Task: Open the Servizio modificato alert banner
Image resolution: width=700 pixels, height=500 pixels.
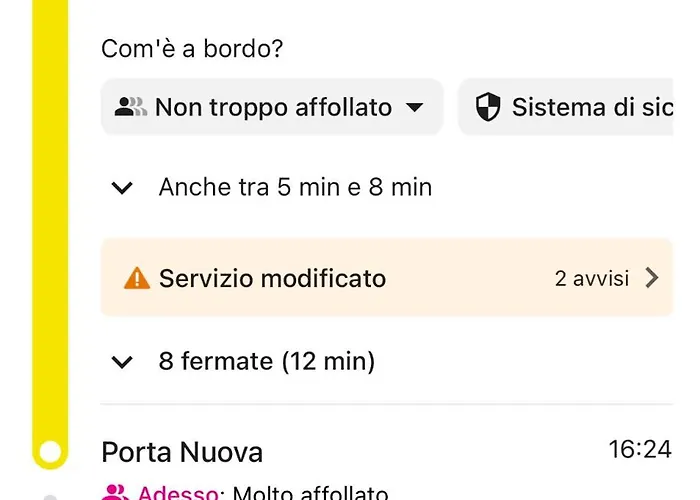Action: [x=387, y=278]
